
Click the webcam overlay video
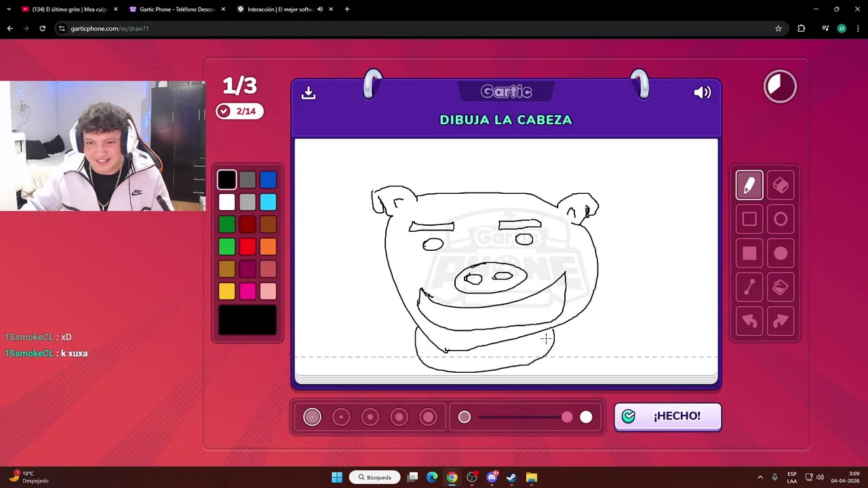pos(102,146)
